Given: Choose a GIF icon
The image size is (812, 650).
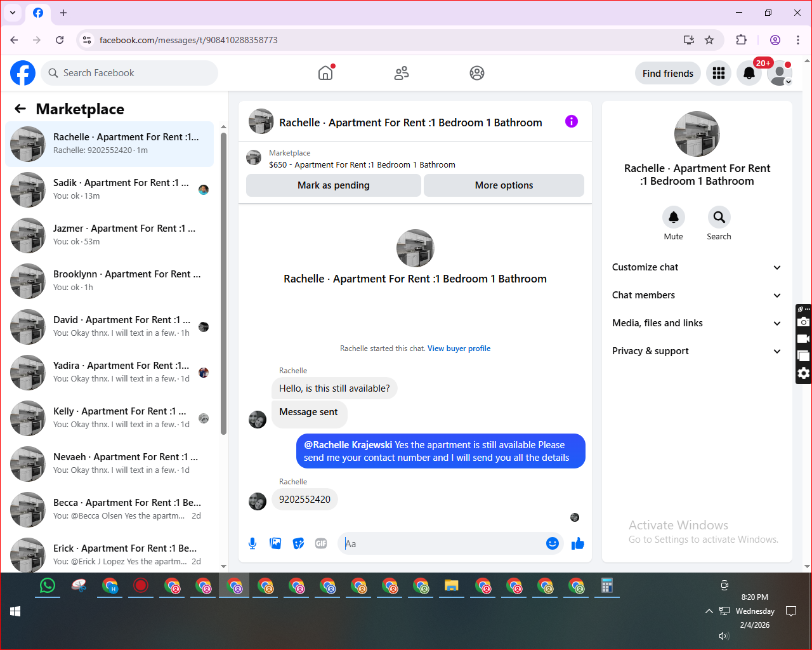Looking at the screenshot, I should click(x=321, y=543).
